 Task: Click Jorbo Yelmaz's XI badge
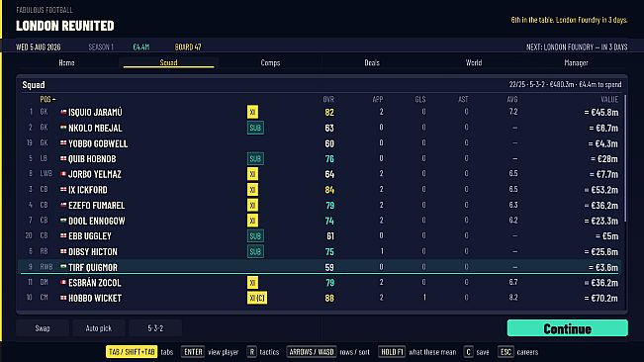tap(252, 174)
